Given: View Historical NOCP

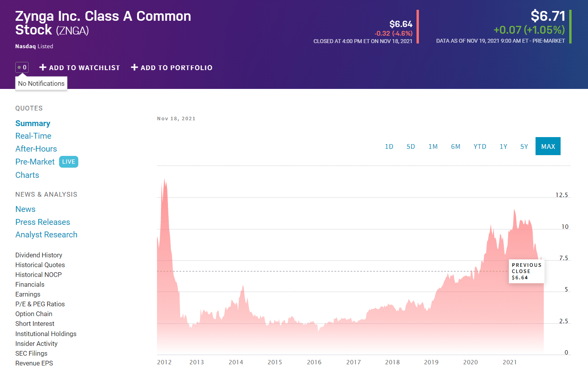Looking at the screenshot, I should pos(38,275).
